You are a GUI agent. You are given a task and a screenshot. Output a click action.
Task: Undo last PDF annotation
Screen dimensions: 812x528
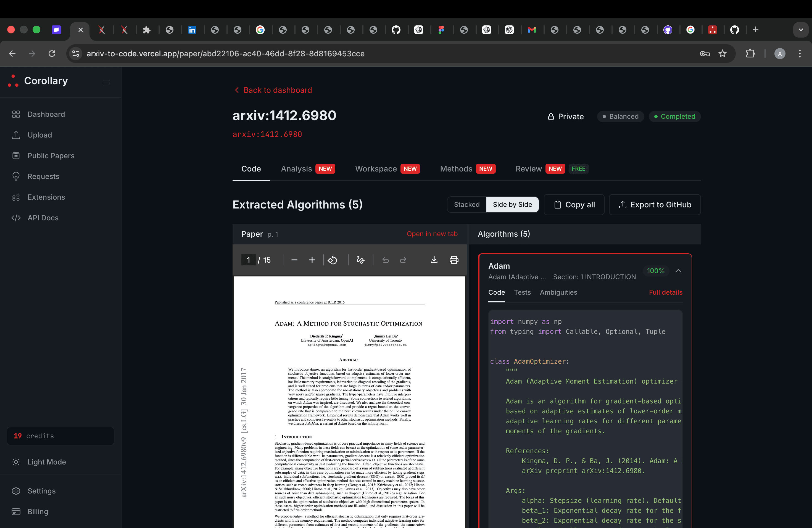pyautogui.click(x=386, y=260)
